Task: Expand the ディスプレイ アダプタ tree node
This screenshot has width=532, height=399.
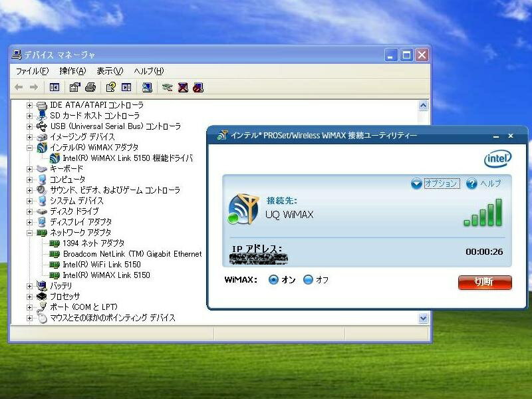Action: click(29, 222)
